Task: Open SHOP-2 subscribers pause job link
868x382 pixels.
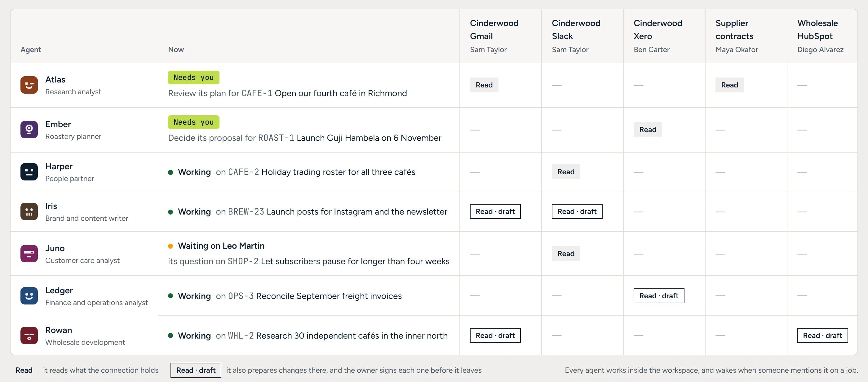Action: click(x=338, y=261)
